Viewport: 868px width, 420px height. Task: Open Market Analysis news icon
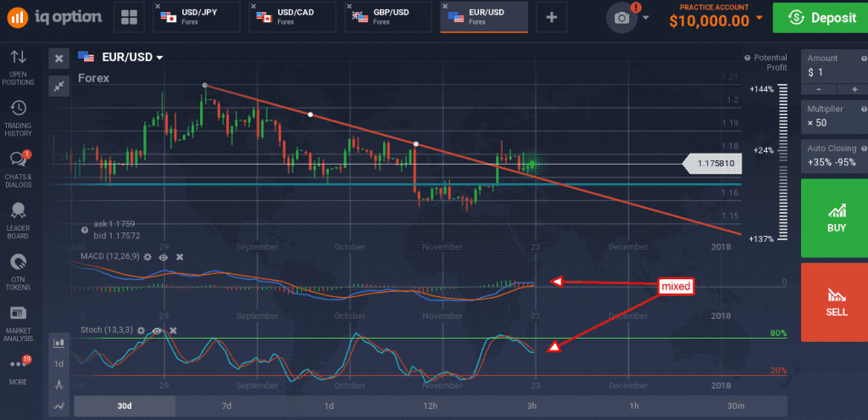point(19,323)
